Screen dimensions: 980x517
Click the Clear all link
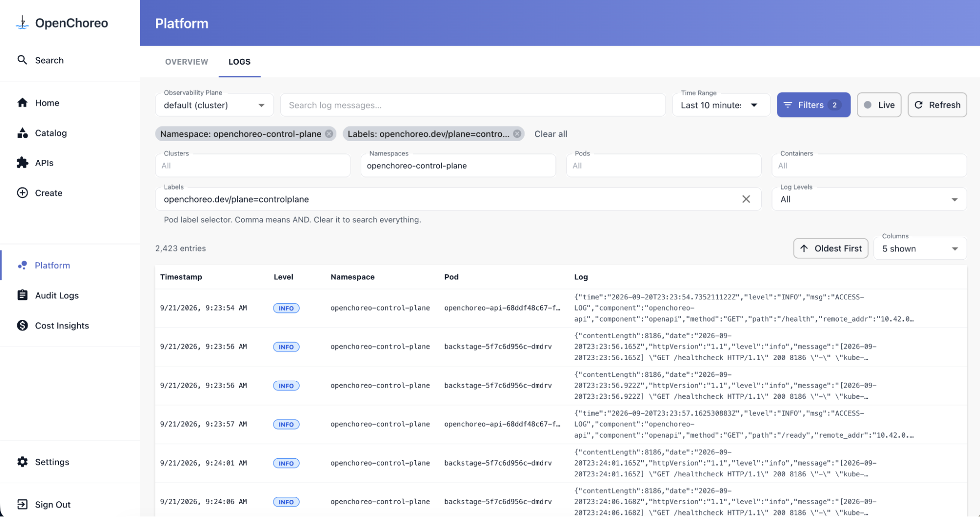(551, 134)
